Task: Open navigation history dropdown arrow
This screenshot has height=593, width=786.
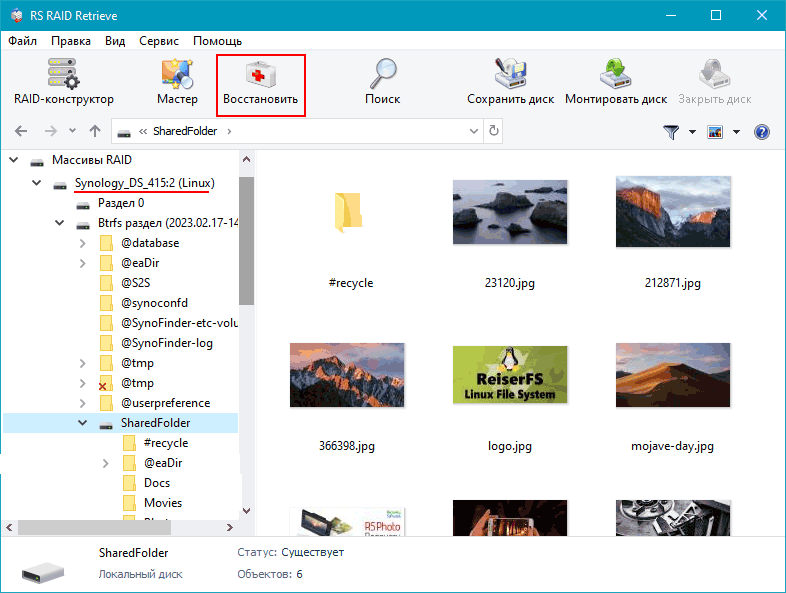Action: click(x=73, y=131)
